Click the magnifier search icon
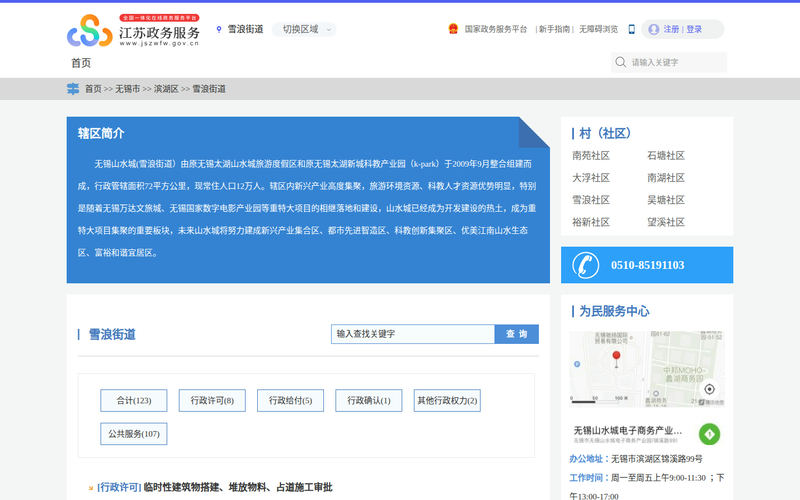 [620, 62]
